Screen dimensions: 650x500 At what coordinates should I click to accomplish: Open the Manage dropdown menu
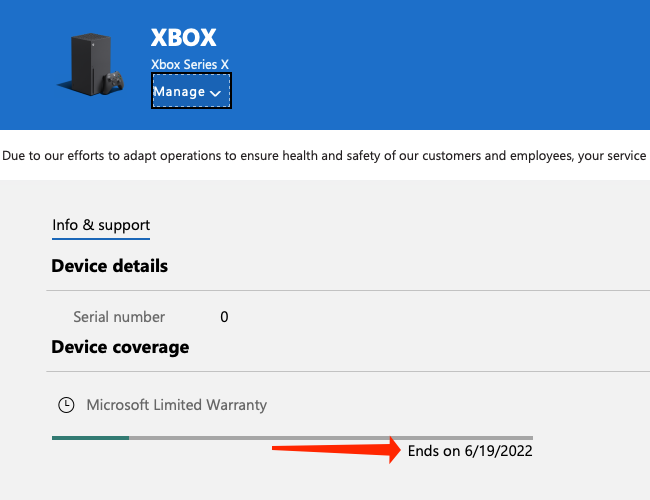[x=191, y=91]
